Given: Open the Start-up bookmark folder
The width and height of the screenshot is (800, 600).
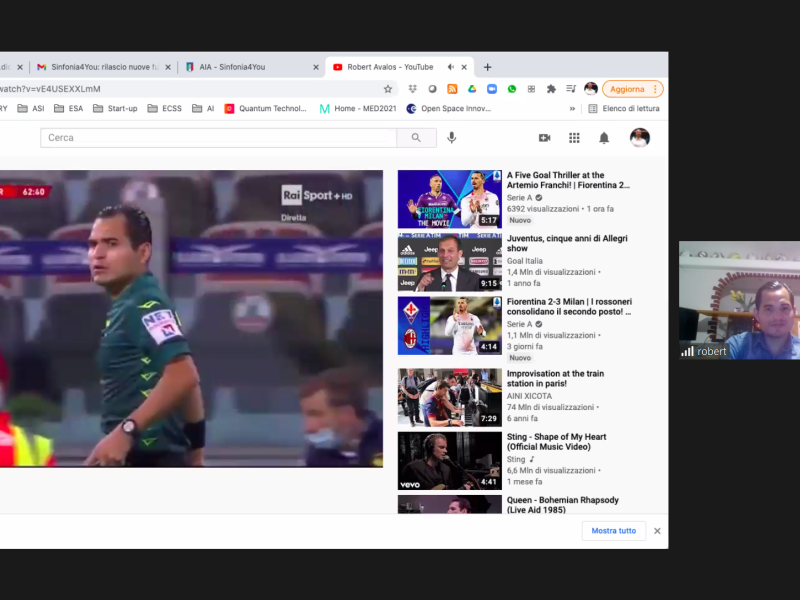Looking at the screenshot, I should pos(115,109).
